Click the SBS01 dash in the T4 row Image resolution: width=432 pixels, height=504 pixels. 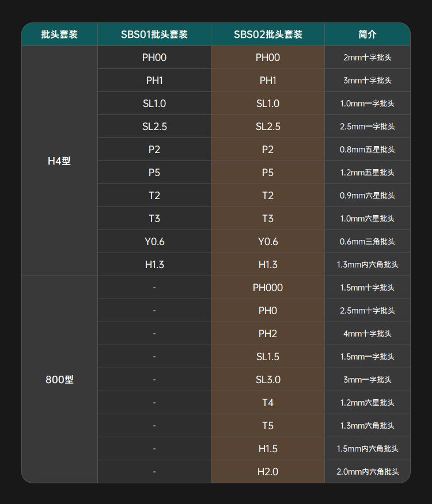coord(154,403)
